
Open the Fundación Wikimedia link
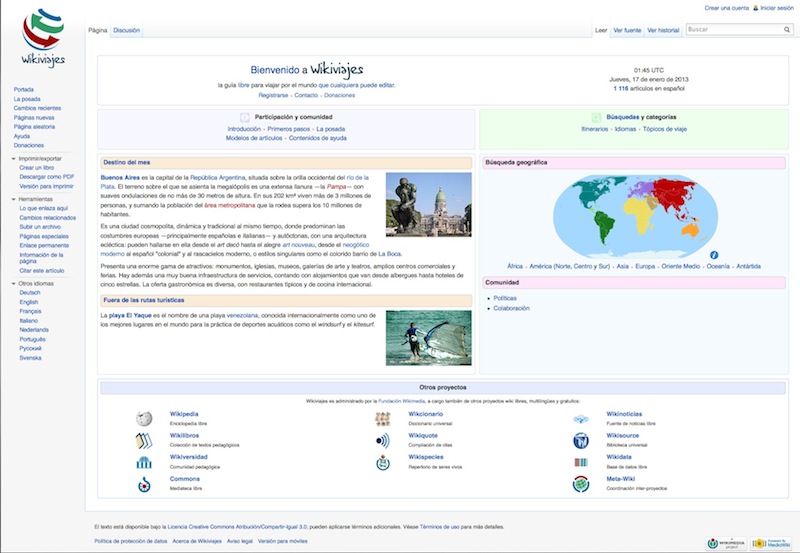[402, 401]
